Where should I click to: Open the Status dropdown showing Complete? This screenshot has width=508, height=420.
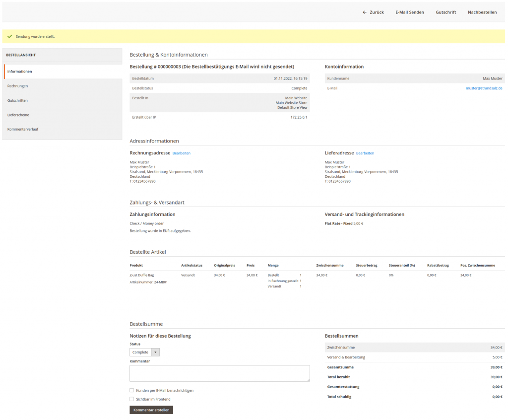coord(141,352)
